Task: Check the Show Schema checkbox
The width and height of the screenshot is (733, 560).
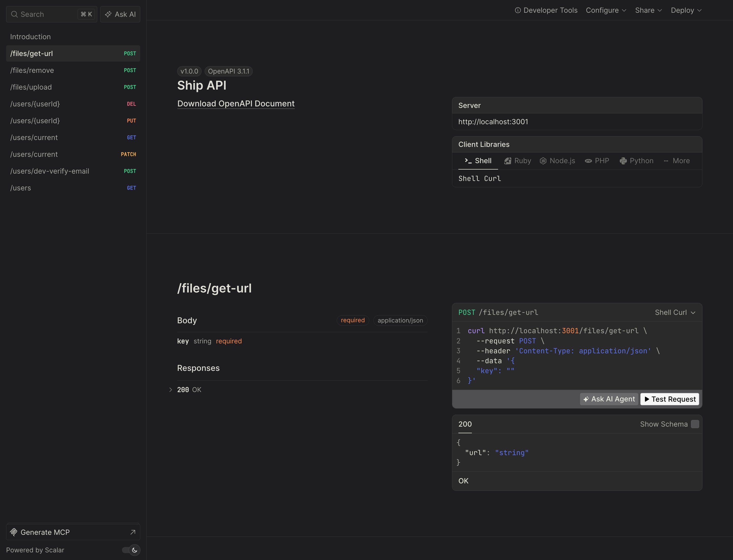Action: click(x=695, y=424)
